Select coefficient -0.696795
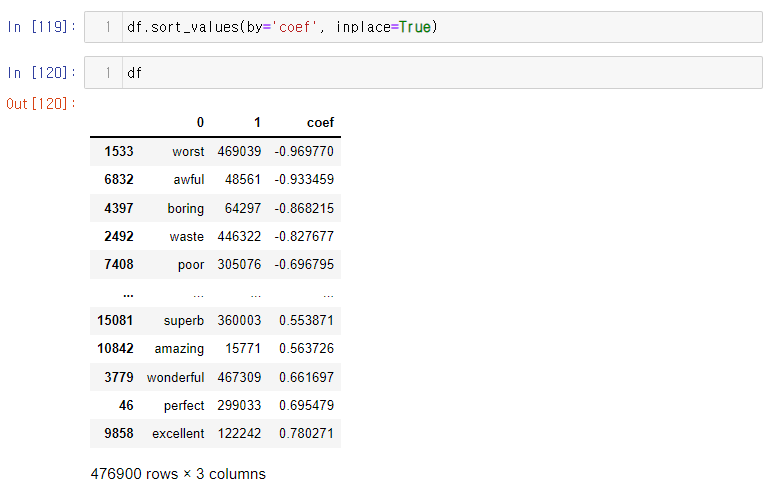Screen dimensions: 771x490 pyautogui.click(x=304, y=264)
